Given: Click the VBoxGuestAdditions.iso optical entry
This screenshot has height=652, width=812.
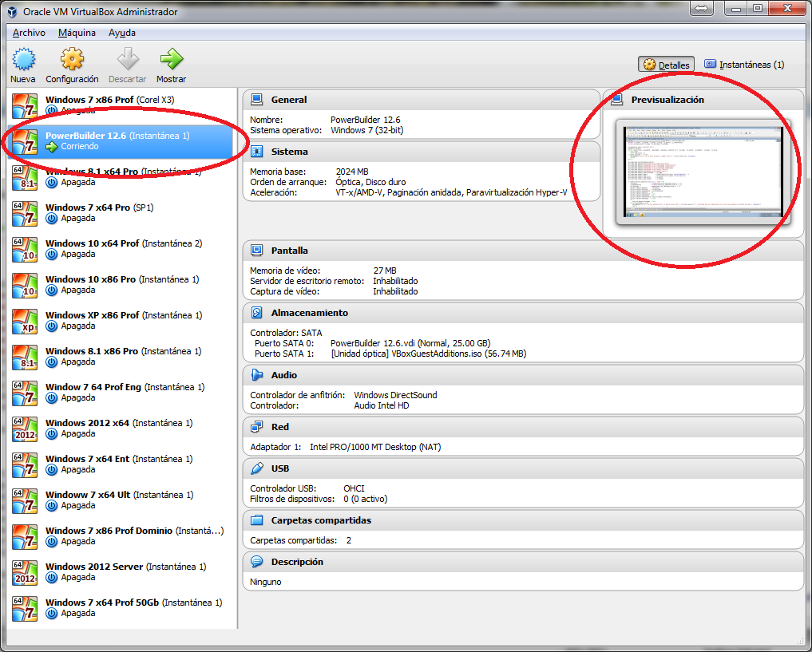Looking at the screenshot, I should [x=428, y=354].
